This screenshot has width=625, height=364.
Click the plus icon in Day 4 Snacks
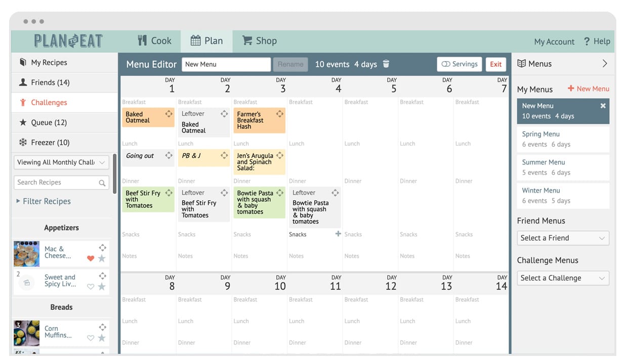[x=338, y=234]
